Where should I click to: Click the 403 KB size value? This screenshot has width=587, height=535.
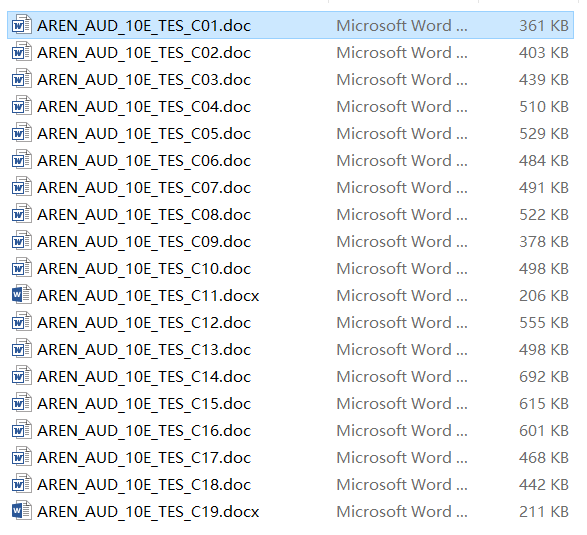coord(544,52)
